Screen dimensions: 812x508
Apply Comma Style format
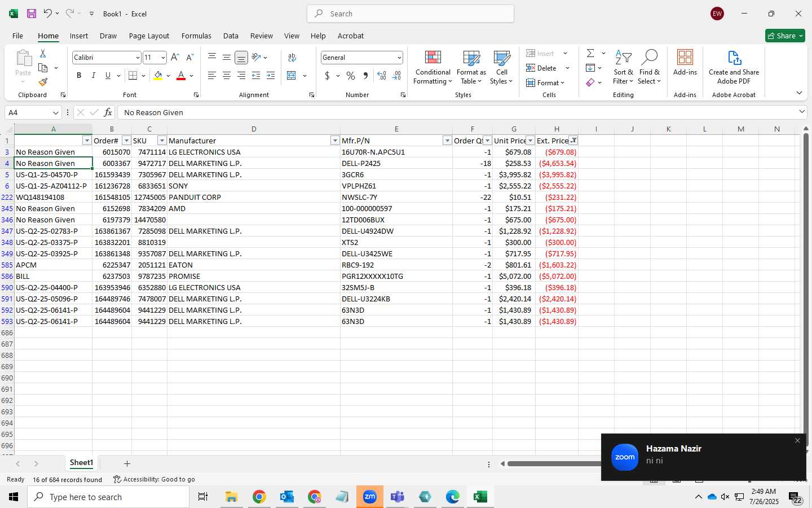(365, 76)
